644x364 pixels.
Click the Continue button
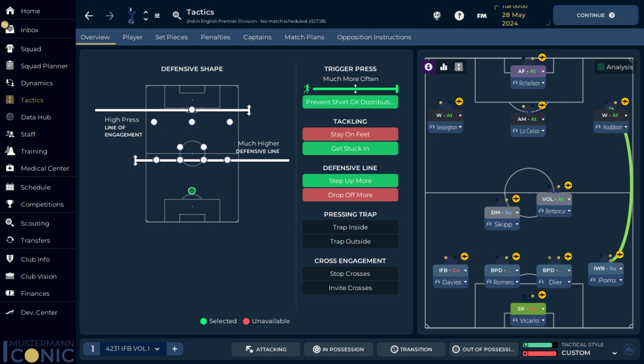pos(596,15)
